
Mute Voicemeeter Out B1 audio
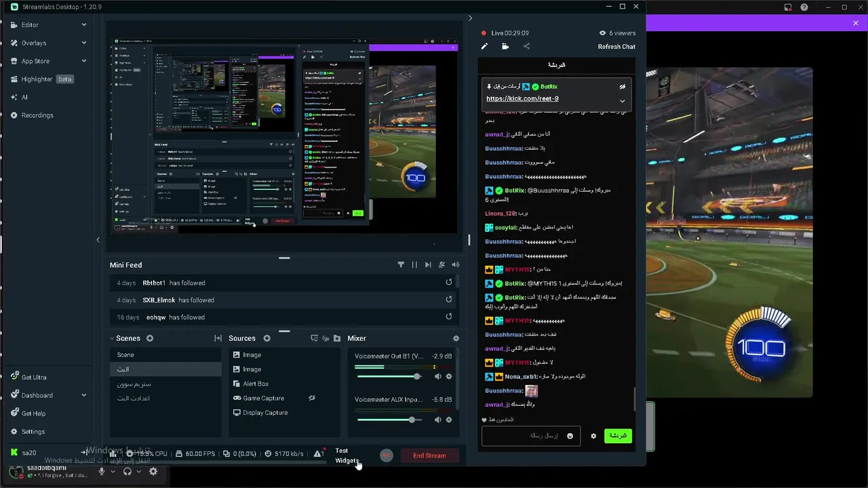(438, 376)
